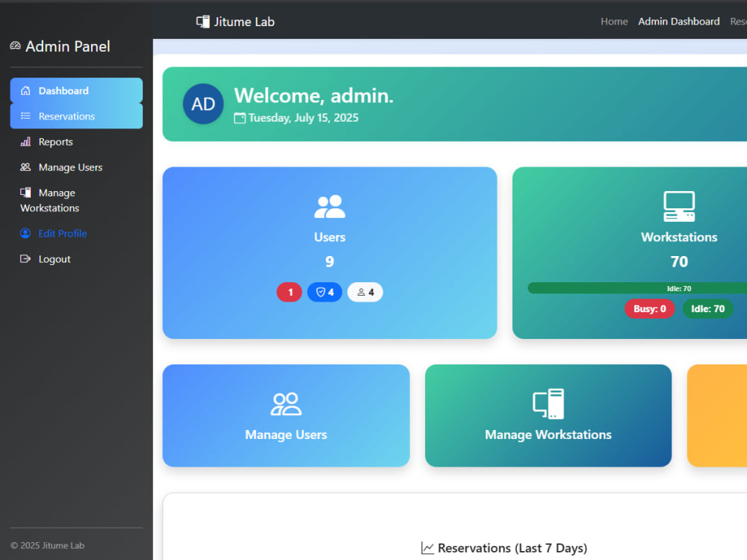The height and width of the screenshot is (560, 747).
Task: Open Edit Profile in the sidebar
Action: (76, 233)
